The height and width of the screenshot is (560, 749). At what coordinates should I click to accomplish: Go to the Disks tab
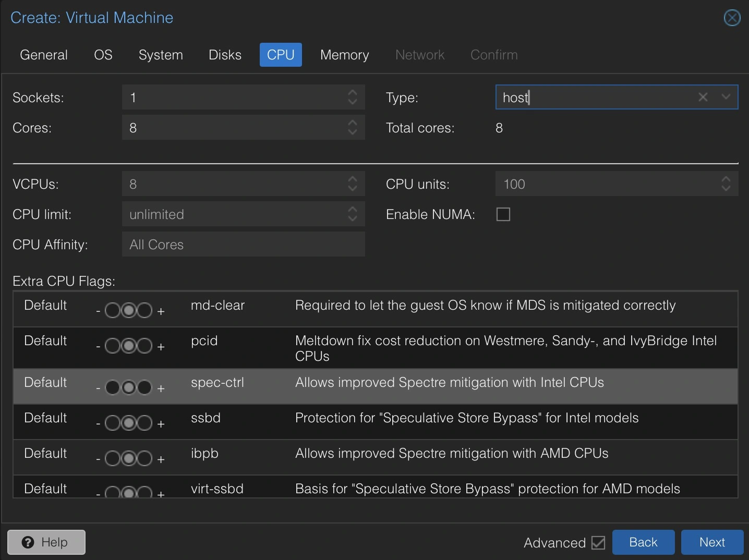pos(225,55)
